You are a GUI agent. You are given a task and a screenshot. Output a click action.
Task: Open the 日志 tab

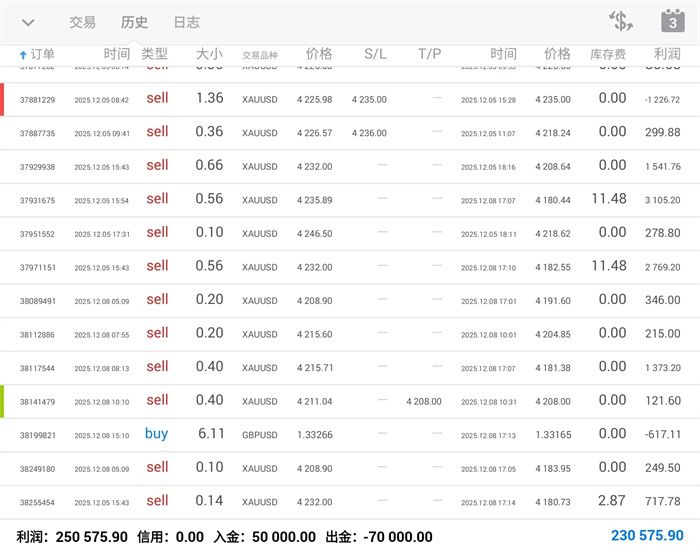[x=187, y=22]
